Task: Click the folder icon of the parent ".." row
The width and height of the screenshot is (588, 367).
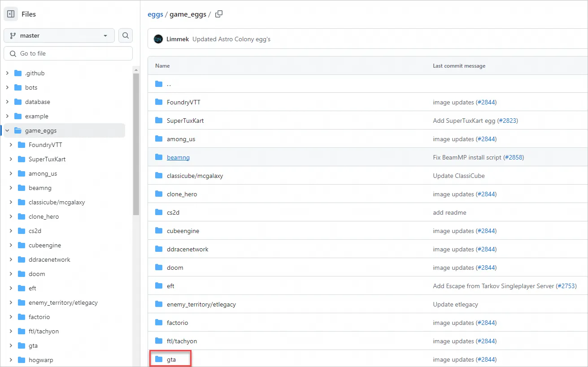Action: [159, 84]
